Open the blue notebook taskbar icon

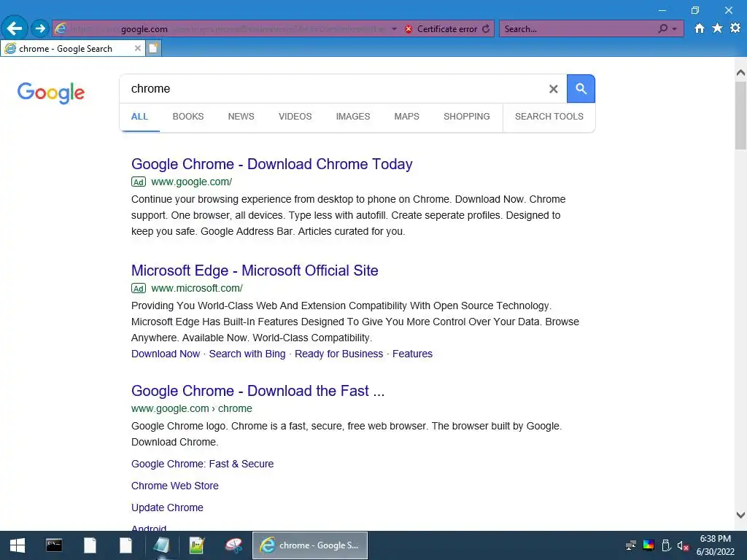coord(161,545)
